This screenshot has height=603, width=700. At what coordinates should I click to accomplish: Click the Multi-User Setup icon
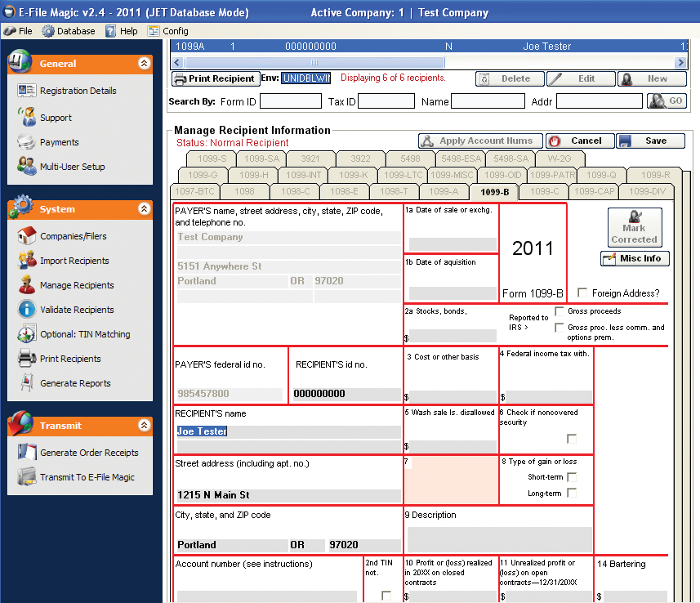tap(26, 167)
